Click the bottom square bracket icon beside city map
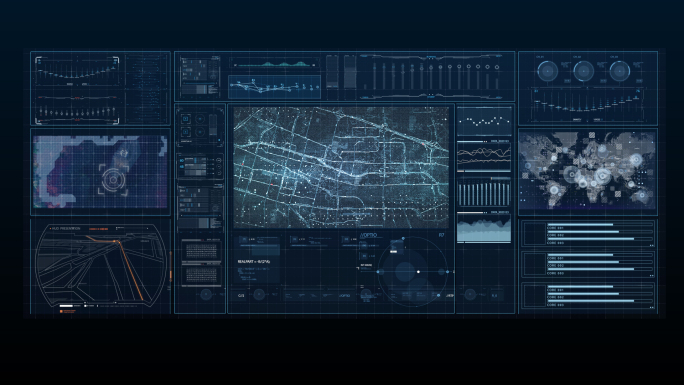The height and width of the screenshot is (385, 684). (185, 131)
